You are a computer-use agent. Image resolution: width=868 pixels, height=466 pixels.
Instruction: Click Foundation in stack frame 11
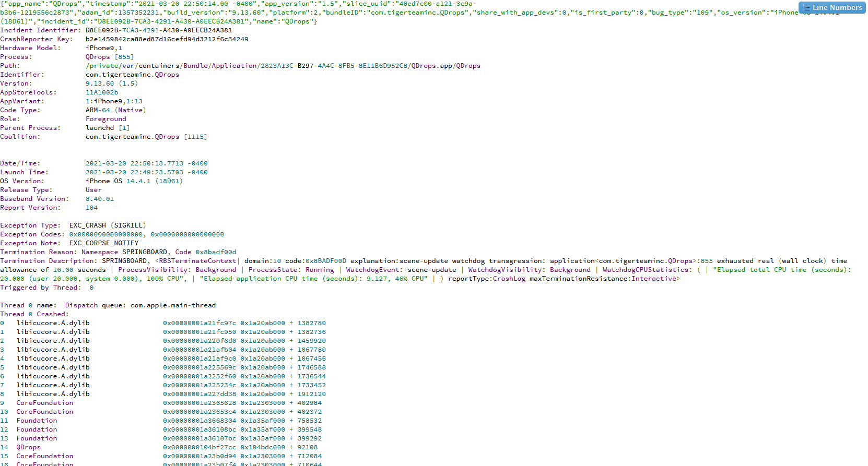pos(37,421)
